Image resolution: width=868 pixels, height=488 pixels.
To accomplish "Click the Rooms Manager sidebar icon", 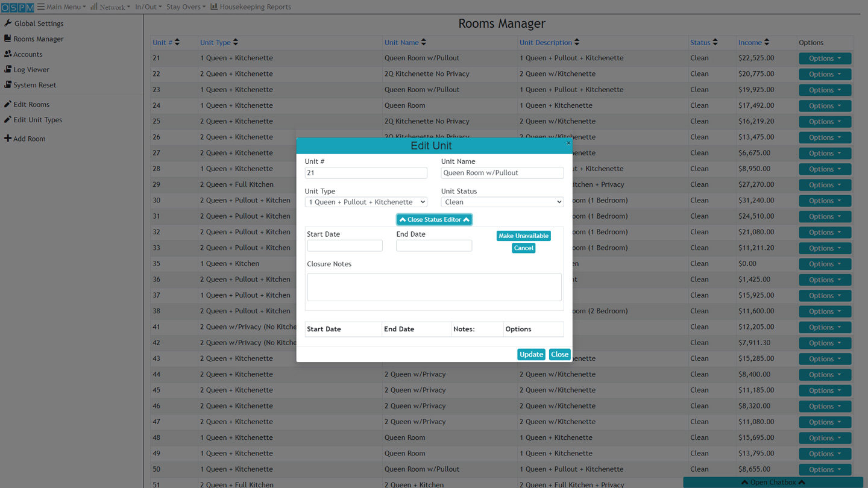I will click(8, 38).
